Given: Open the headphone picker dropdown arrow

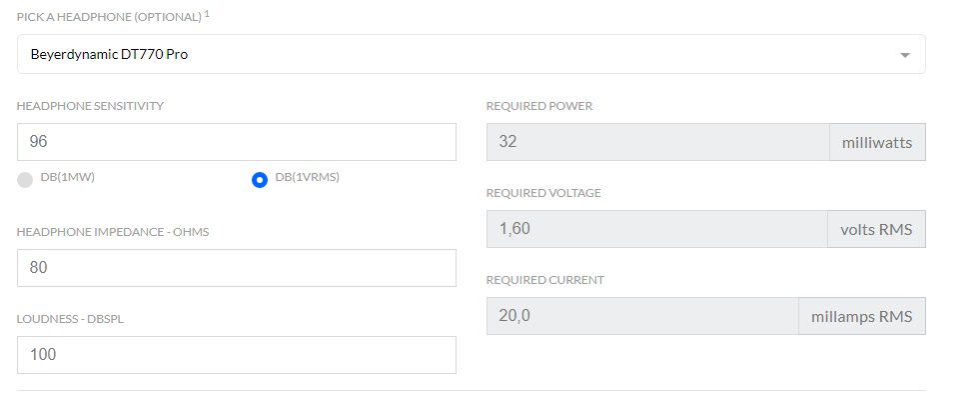Looking at the screenshot, I should 904,55.
